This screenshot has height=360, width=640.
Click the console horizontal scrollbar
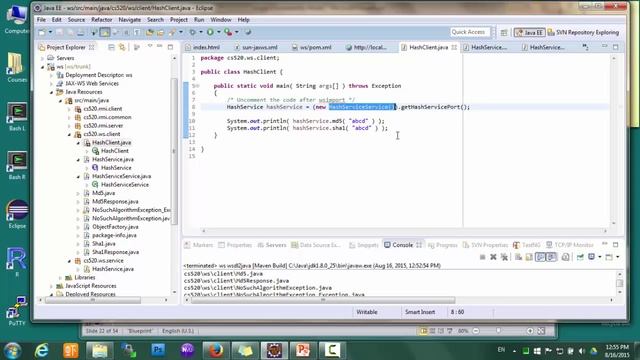click(322, 300)
